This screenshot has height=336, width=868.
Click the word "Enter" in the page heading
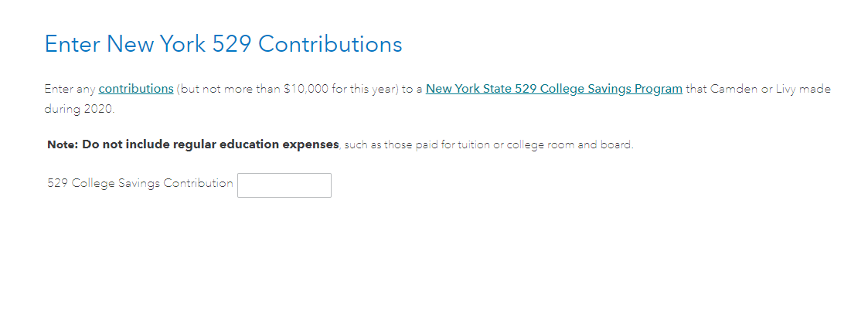pyautogui.click(x=73, y=44)
